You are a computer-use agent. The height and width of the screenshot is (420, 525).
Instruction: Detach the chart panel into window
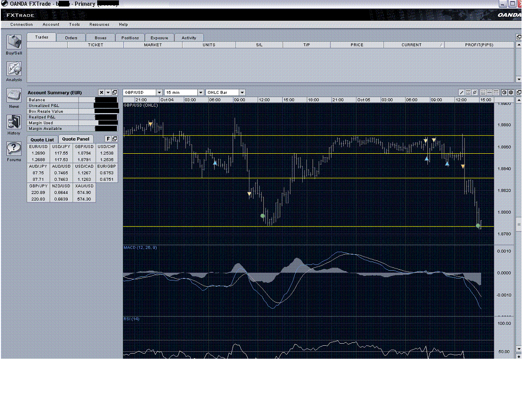tap(519, 92)
